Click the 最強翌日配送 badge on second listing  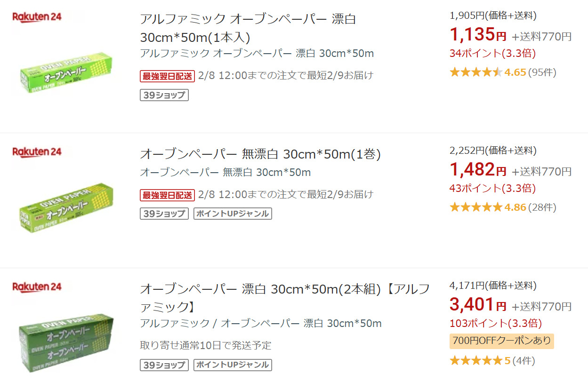[x=167, y=195]
